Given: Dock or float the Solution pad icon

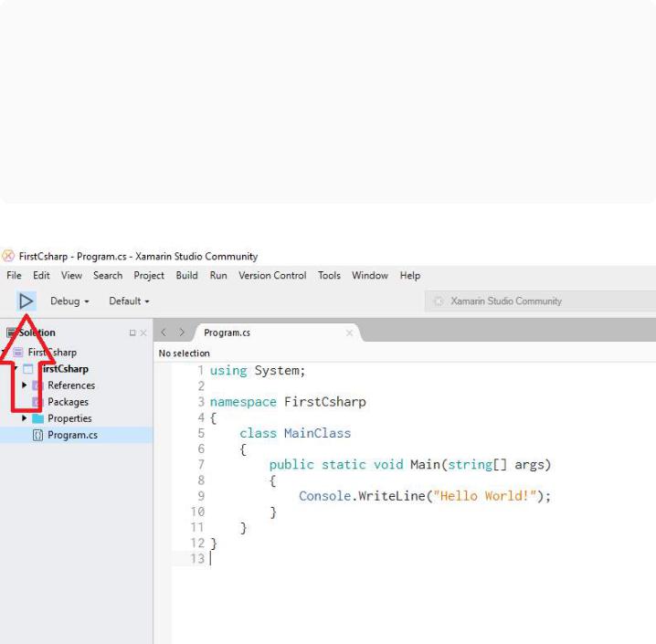Looking at the screenshot, I should (x=132, y=333).
